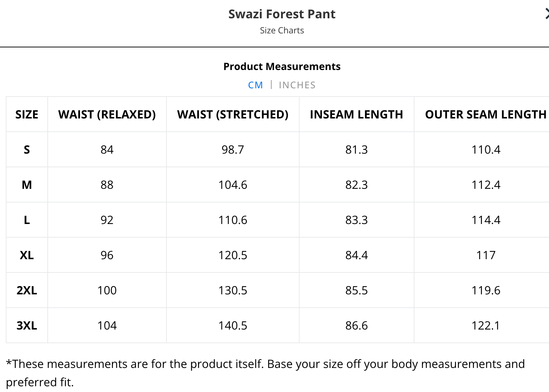Click the Product Measurements heading
Screen dimensions: 549x392
click(x=282, y=66)
